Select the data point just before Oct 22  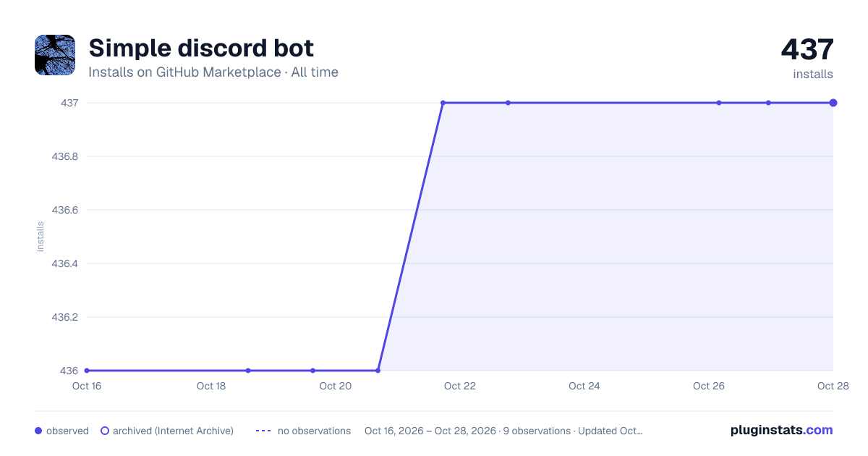point(443,103)
